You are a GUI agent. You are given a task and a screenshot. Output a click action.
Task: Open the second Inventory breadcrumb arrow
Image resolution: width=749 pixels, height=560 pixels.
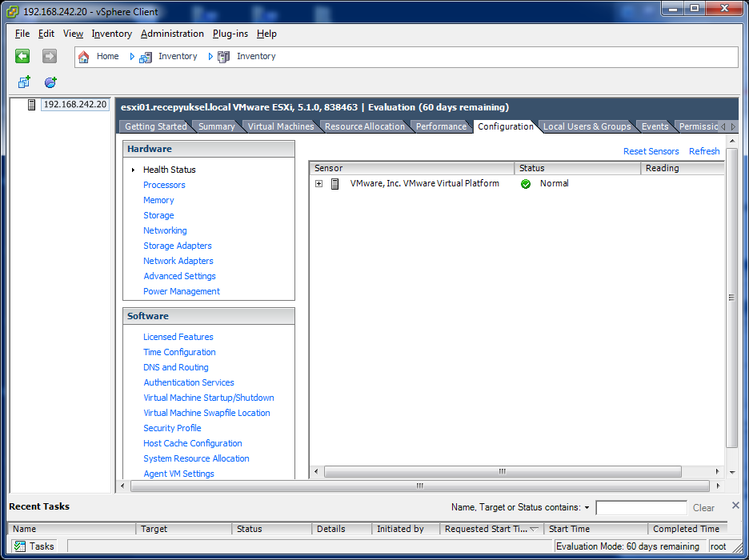point(210,56)
